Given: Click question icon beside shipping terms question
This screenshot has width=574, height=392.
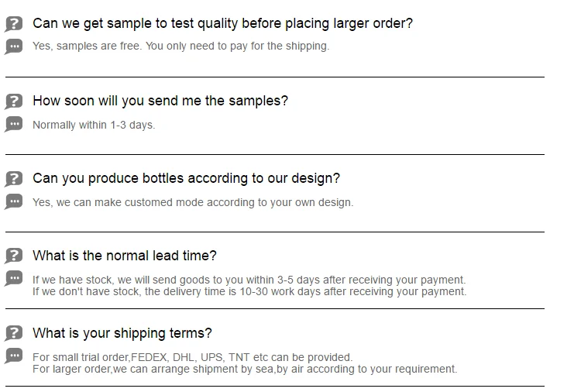Looking at the screenshot, I should click(14, 334).
